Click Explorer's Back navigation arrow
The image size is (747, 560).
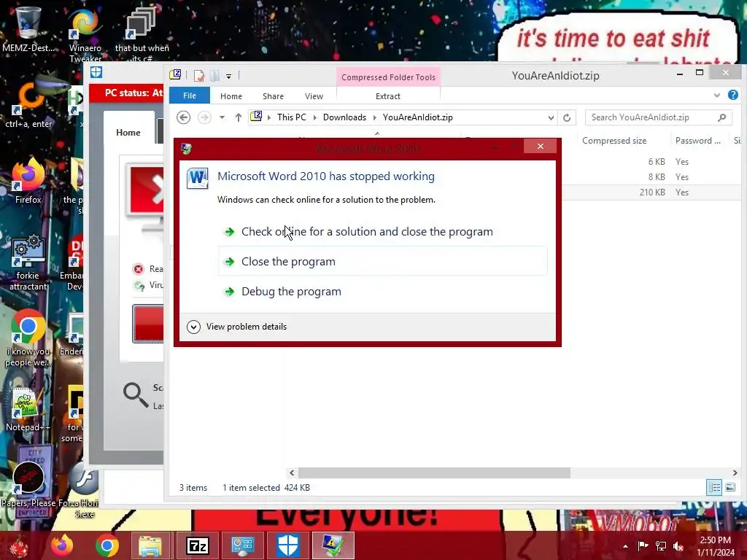183,117
